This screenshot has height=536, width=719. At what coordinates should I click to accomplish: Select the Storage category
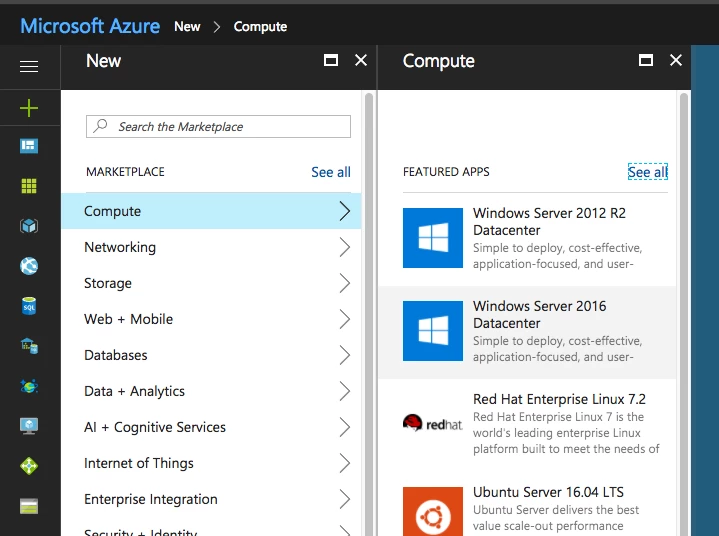tap(211, 283)
